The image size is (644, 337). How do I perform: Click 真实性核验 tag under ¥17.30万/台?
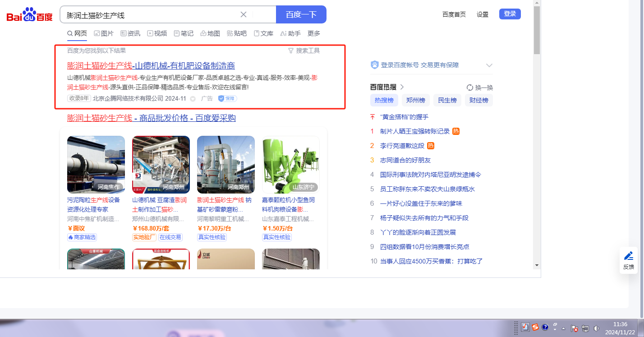(x=212, y=237)
